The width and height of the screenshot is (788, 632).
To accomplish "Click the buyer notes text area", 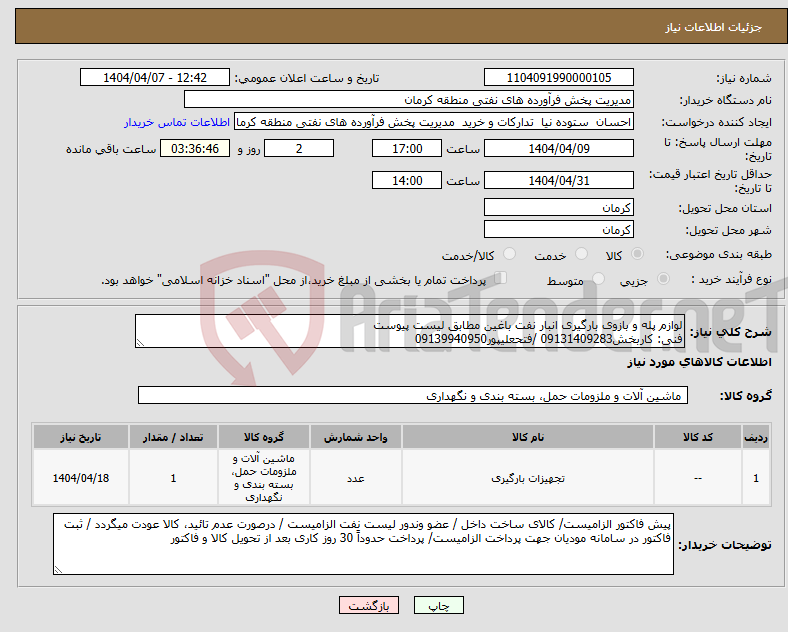I will coord(363,544).
